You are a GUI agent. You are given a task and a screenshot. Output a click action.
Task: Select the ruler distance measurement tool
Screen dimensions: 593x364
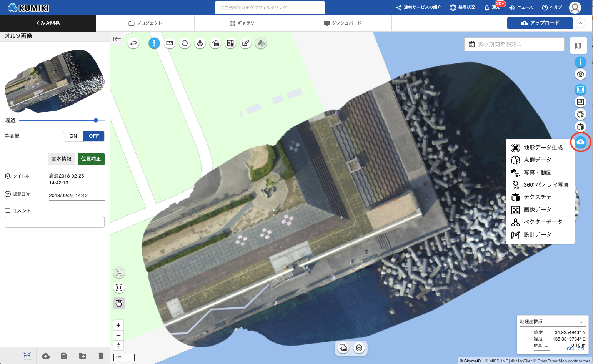[x=169, y=43]
